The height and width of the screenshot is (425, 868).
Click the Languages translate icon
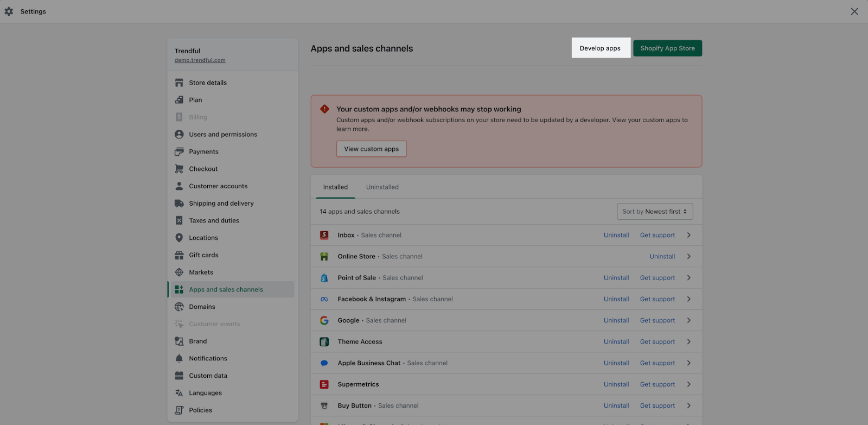point(179,393)
